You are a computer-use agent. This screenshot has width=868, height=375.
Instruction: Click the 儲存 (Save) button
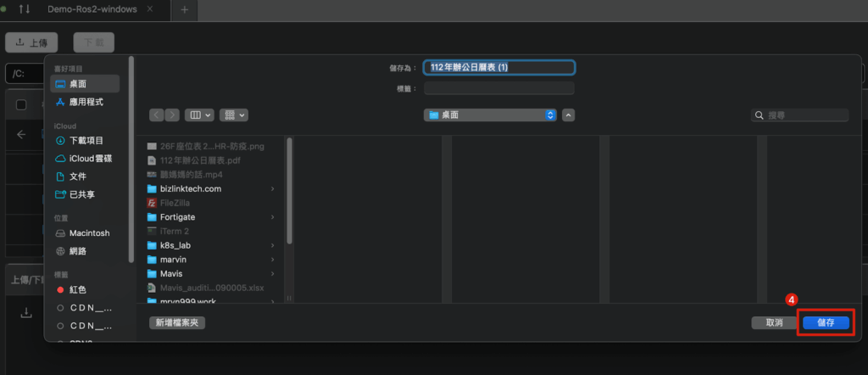825,323
